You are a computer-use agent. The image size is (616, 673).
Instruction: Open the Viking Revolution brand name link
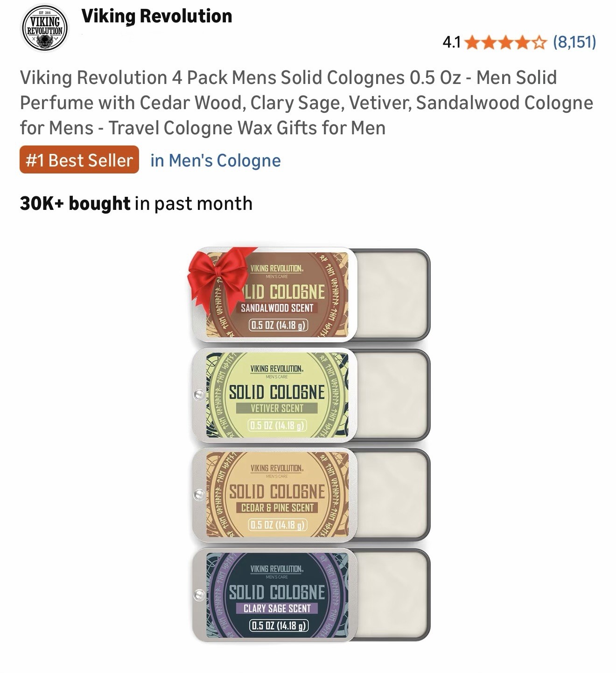point(157,16)
